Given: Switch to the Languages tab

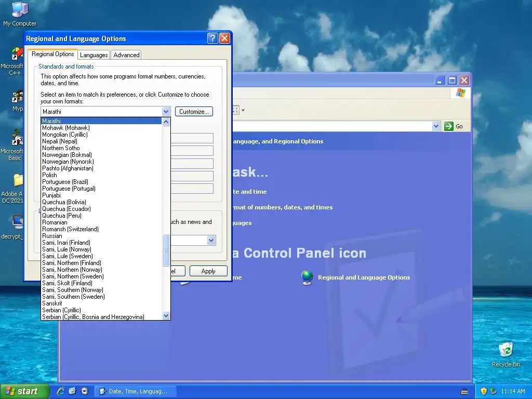Looking at the screenshot, I should pos(94,55).
